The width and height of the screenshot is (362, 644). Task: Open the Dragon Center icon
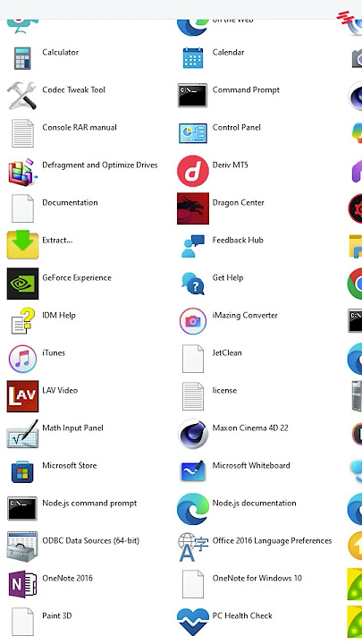[x=192, y=208]
